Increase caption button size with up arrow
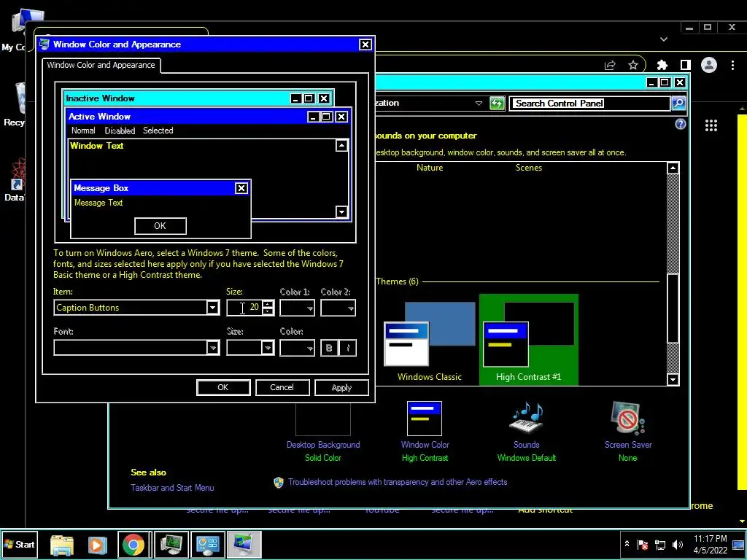Screen dimensions: 747x560 tap(268, 304)
